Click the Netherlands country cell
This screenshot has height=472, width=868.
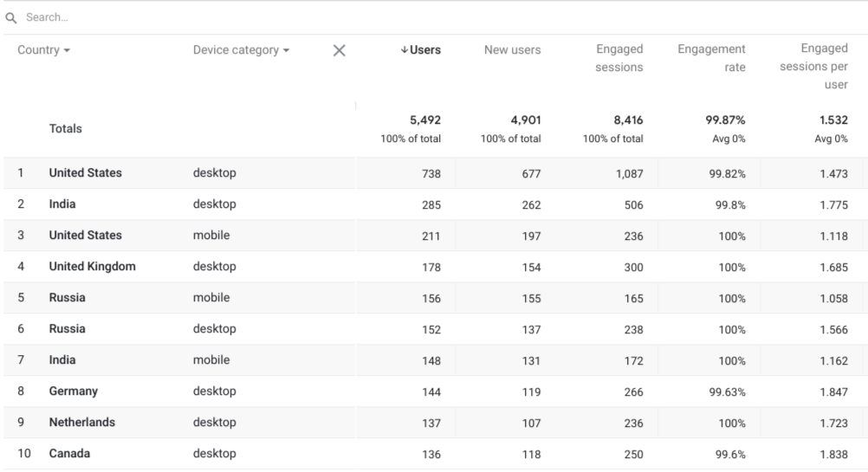pyautogui.click(x=81, y=423)
